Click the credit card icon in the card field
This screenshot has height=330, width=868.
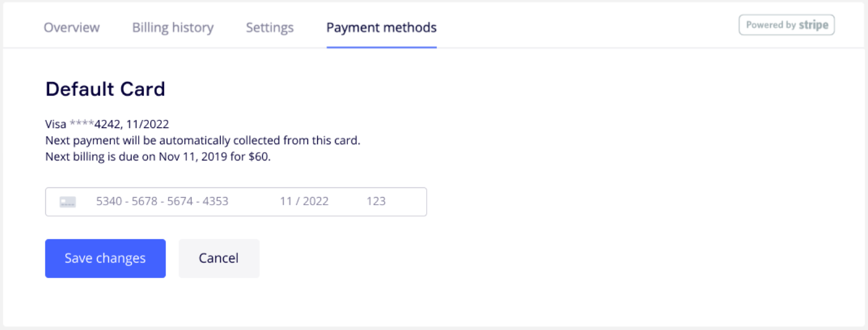pyautogui.click(x=66, y=202)
